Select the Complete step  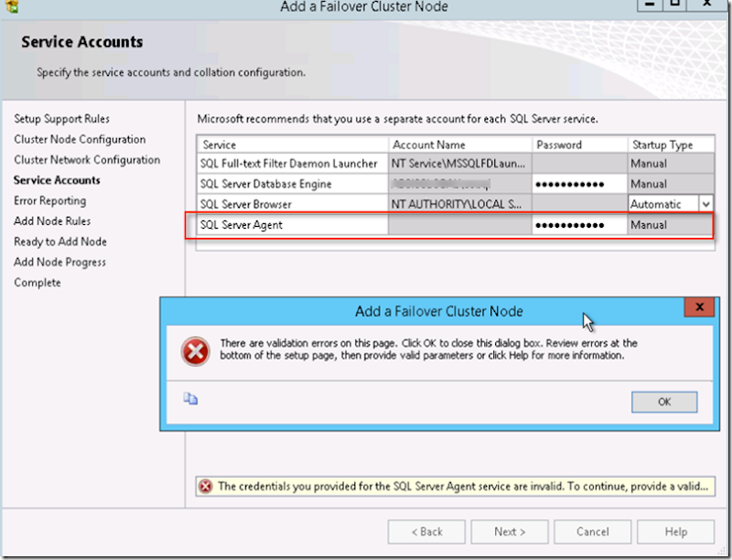point(38,283)
